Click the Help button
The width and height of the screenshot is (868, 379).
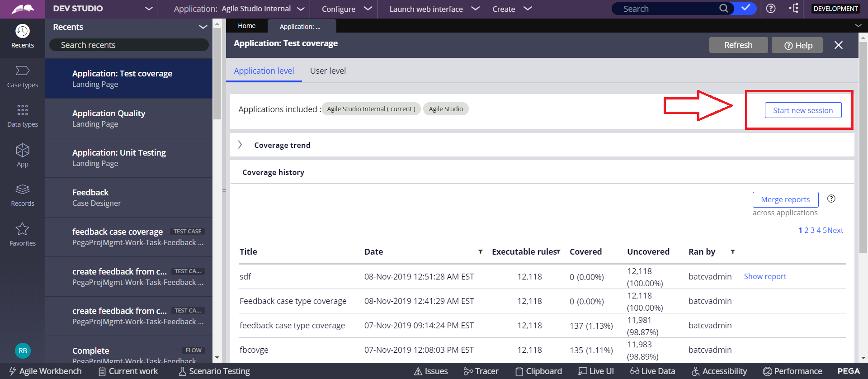click(x=797, y=45)
